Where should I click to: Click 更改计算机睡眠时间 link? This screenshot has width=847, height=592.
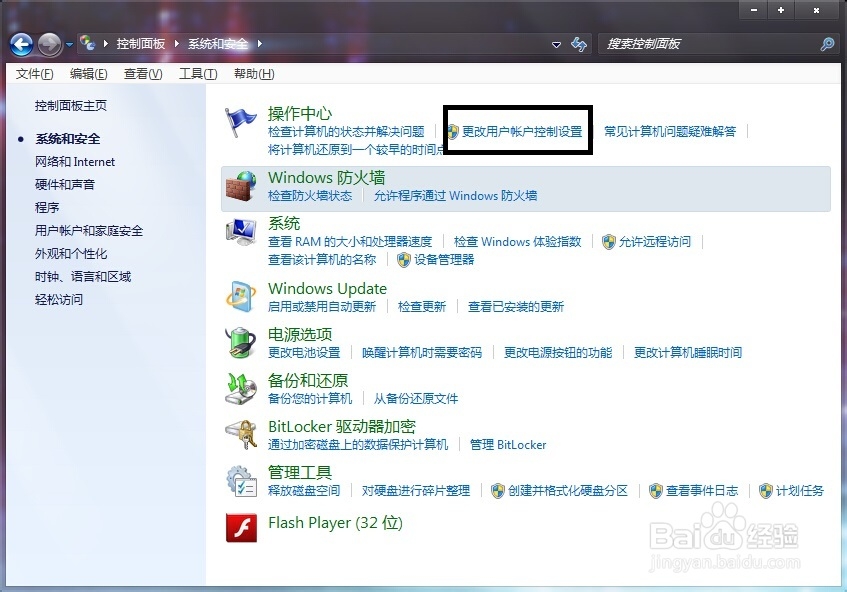point(688,353)
